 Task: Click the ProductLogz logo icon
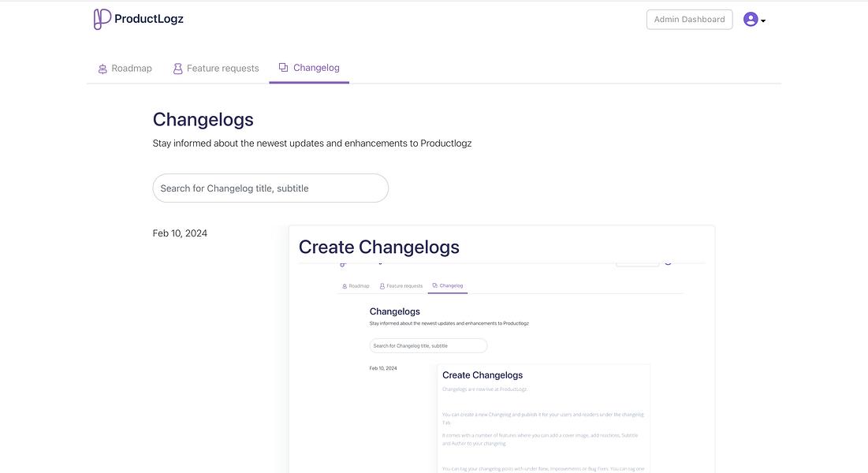pos(102,19)
